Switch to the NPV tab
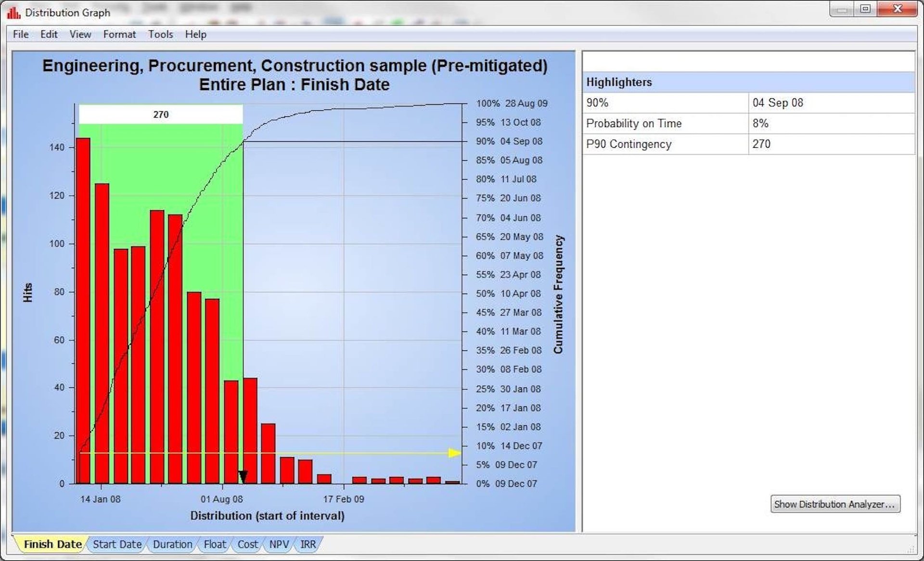924x561 pixels. tap(278, 544)
